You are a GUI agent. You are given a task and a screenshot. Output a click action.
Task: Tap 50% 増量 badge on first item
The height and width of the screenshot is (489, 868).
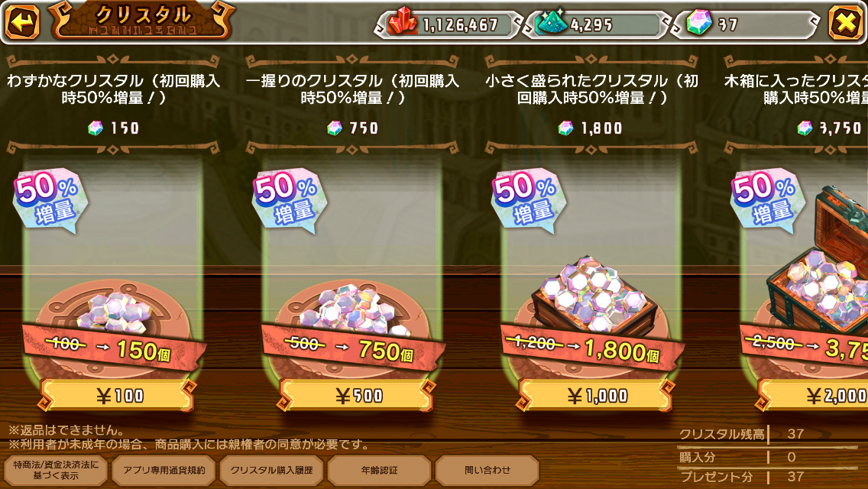(50, 199)
